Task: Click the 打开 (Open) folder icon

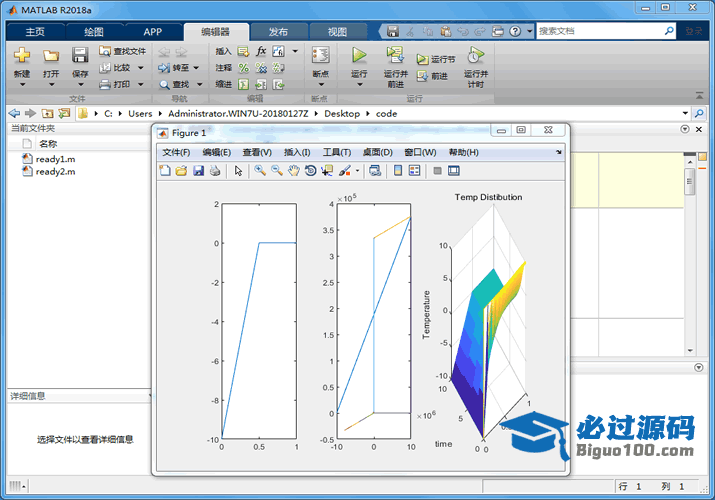Action: click(51, 56)
